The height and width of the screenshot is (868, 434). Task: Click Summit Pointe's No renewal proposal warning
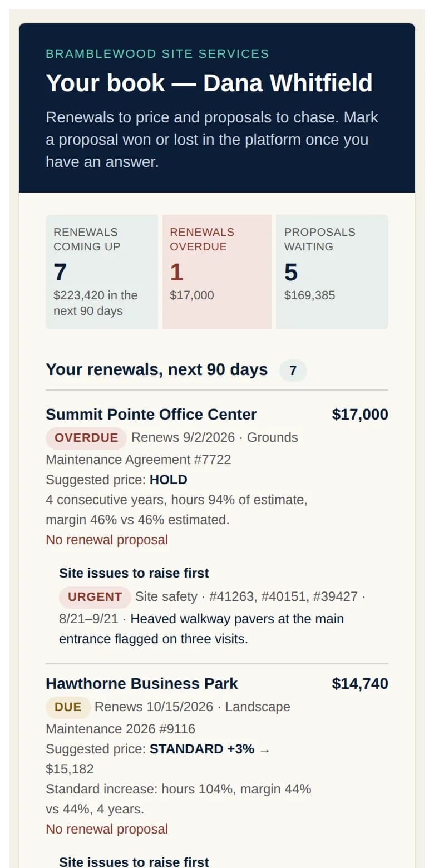tap(107, 540)
